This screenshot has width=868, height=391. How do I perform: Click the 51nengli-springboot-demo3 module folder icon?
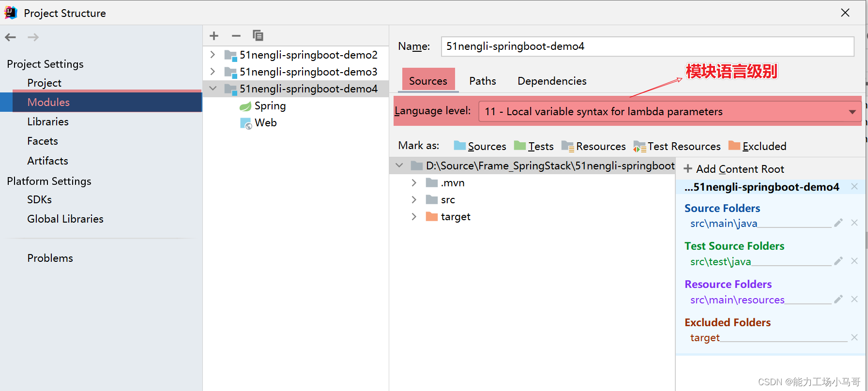(x=230, y=72)
